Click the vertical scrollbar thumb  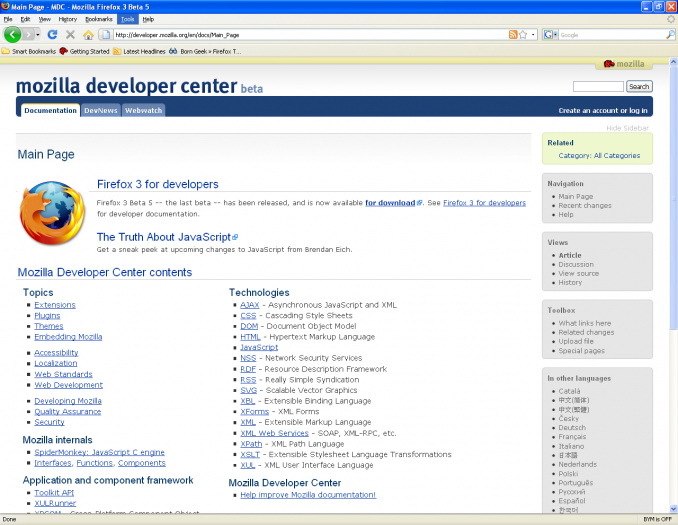pyautogui.click(x=674, y=198)
